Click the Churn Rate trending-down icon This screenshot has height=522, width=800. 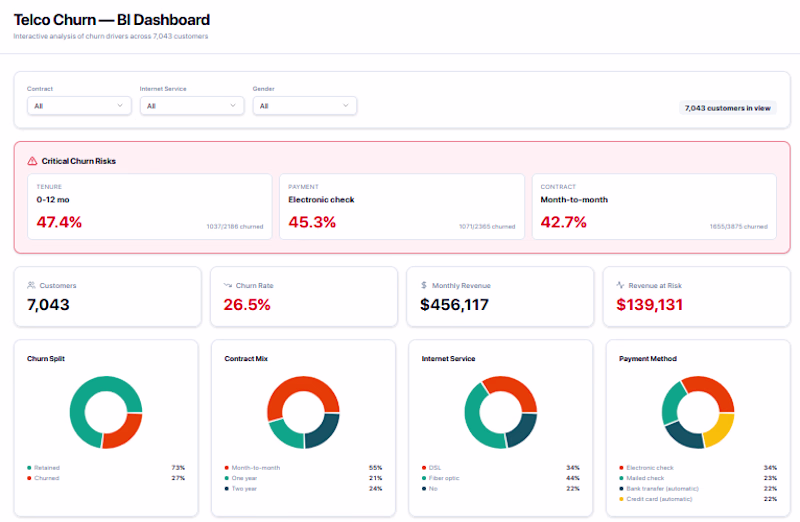(x=228, y=285)
